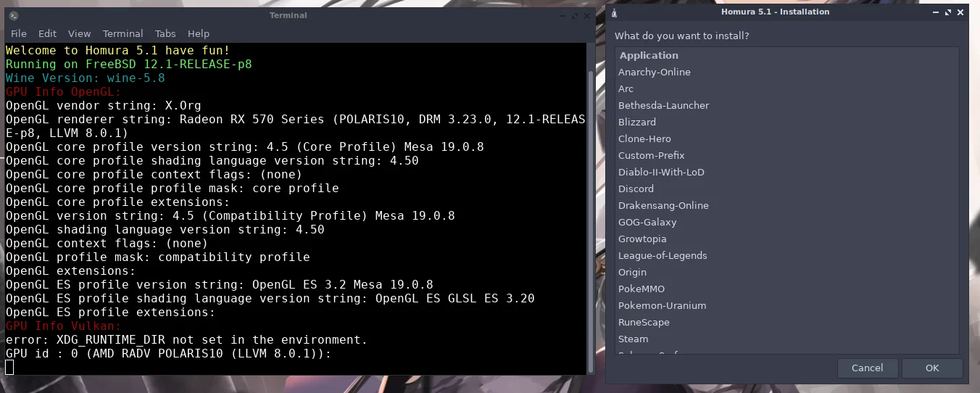Select Anarchy-Online from the application list
This screenshot has height=393, width=980.
click(x=787, y=72)
